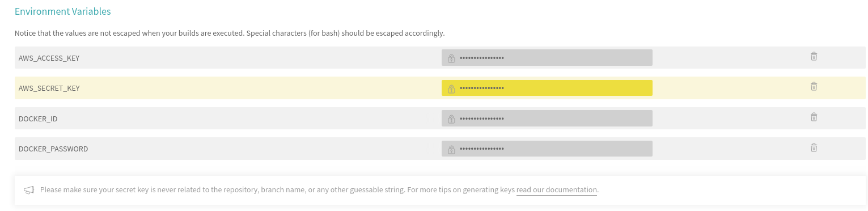Click into the DOCKER_ID masked value field
This screenshot has width=868, height=211.
tap(547, 118)
